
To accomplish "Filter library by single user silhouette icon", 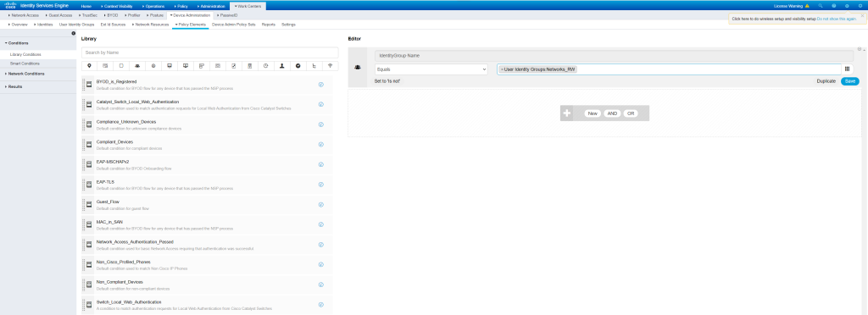I will coord(282,66).
